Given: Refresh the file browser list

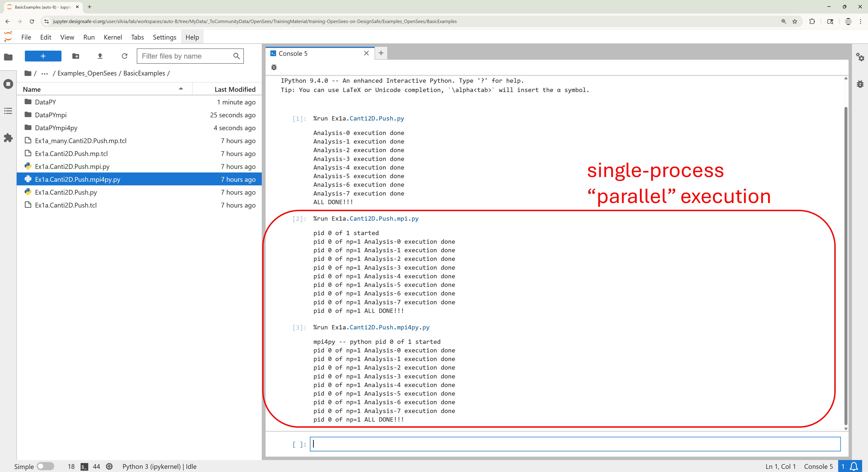Looking at the screenshot, I should (124, 56).
